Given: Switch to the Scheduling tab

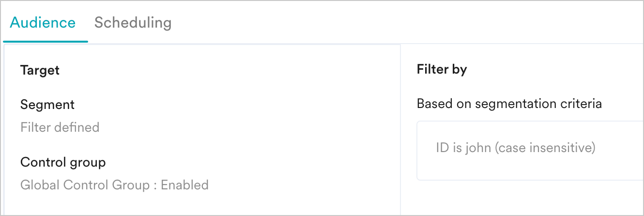Looking at the screenshot, I should point(133,23).
